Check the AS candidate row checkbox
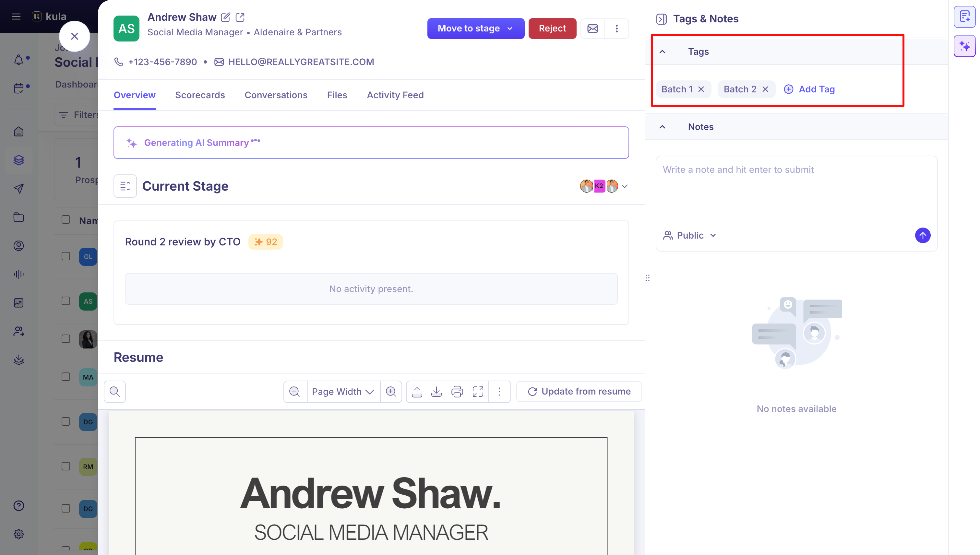The image size is (980, 555). pos(66,301)
